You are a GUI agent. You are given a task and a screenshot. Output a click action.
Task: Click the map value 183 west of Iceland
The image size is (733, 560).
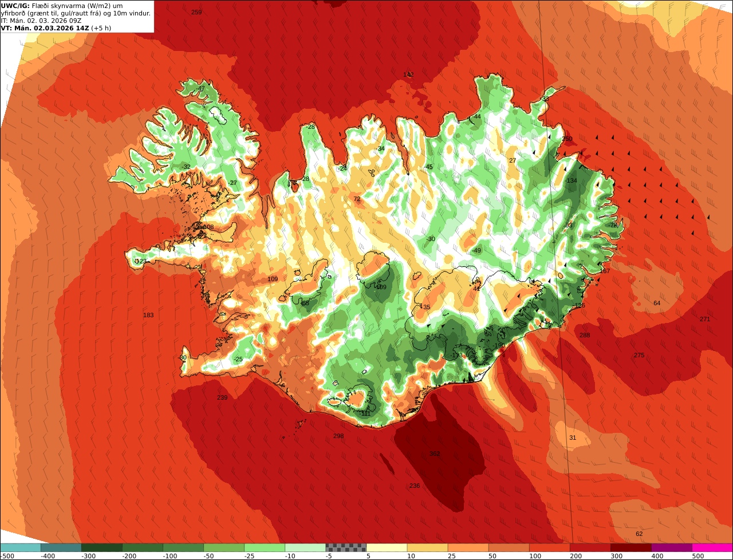pyautogui.click(x=148, y=315)
